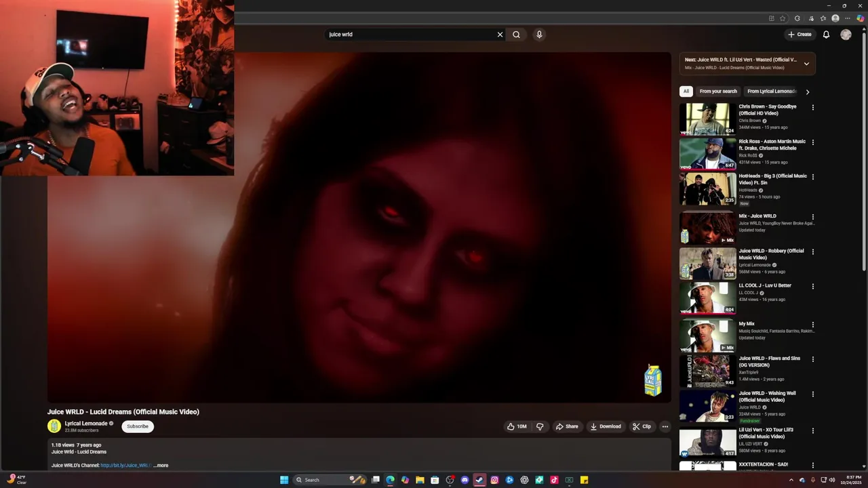Select the All filter chip
Screen dimensions: 868x488
coord(686,91)
